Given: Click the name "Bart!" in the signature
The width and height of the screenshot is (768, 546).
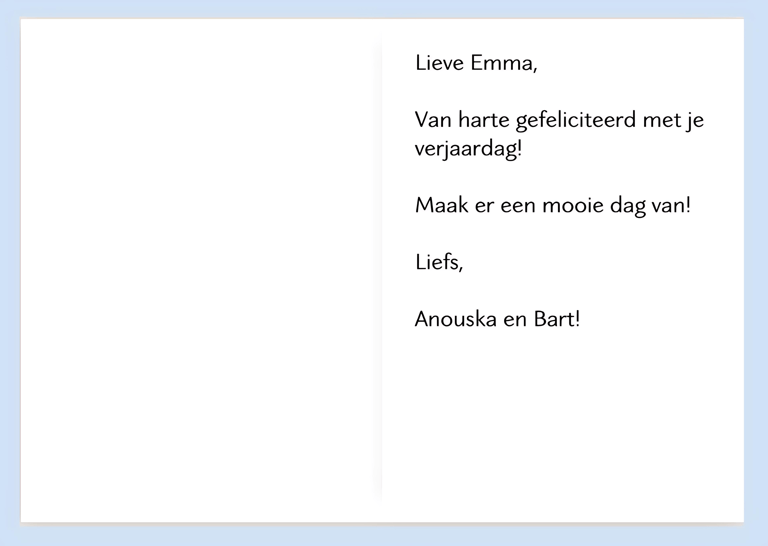Looking at the screenshot, I should pyautogui.click(x=557, y=321).
